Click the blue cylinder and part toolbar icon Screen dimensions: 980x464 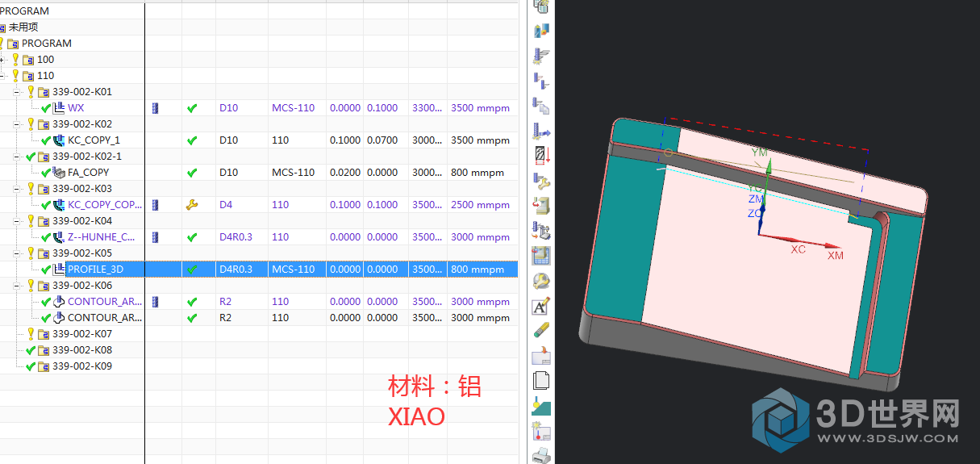coord(541,31)
